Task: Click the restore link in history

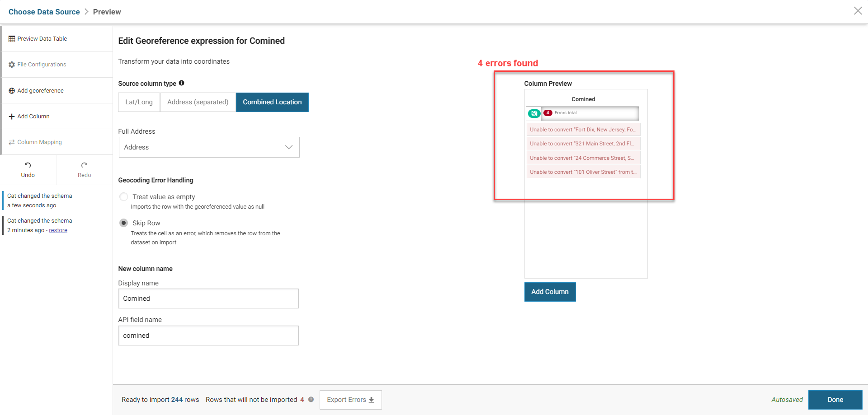Action: [x=58, y=230]
